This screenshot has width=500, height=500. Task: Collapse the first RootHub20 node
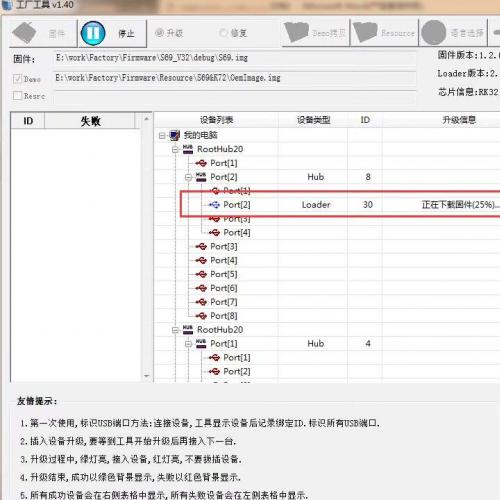(175, 149)
